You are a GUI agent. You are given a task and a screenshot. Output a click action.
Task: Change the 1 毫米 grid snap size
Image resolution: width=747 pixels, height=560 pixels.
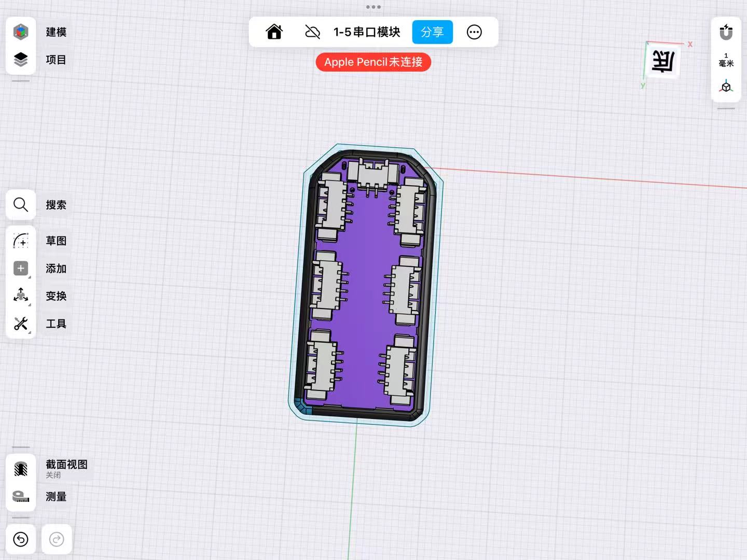pyautogui.click(x=726, y=60)
